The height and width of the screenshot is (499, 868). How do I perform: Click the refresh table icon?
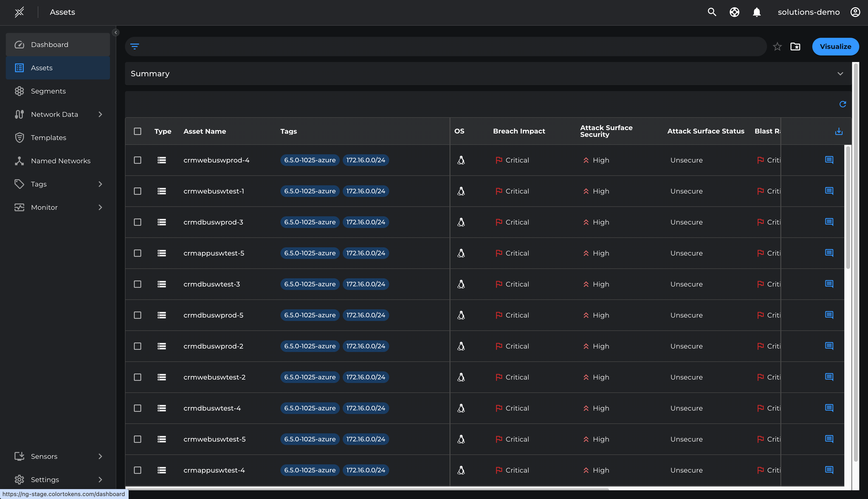click(x=843, y=104)
